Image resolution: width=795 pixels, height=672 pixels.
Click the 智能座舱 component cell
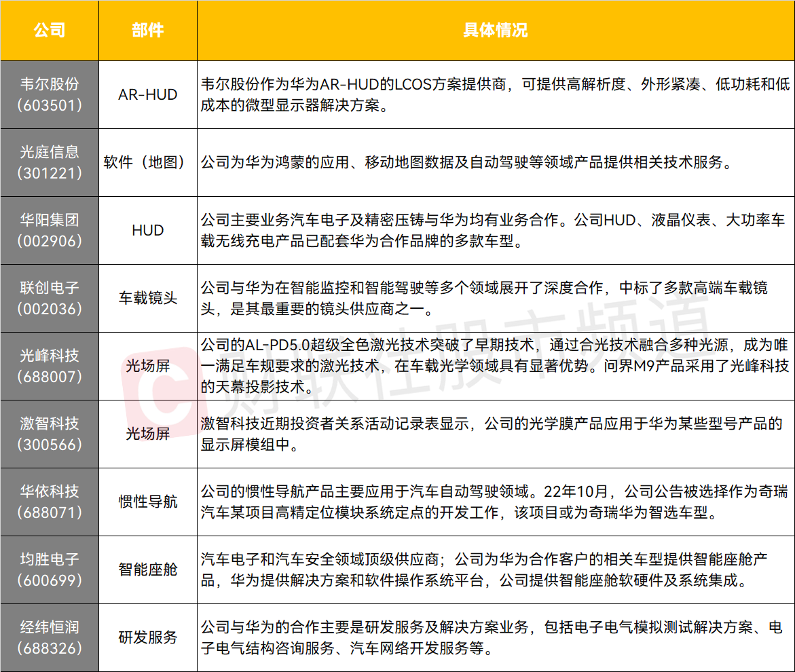[148, 570]
